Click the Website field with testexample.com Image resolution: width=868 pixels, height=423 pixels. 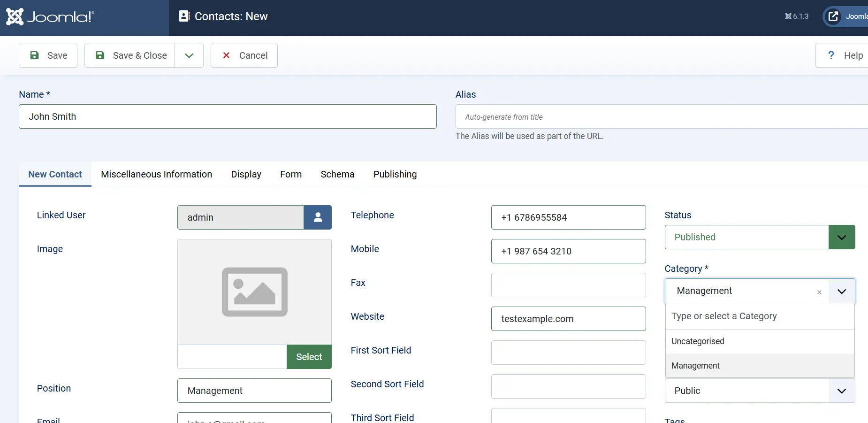click(568, 319)
